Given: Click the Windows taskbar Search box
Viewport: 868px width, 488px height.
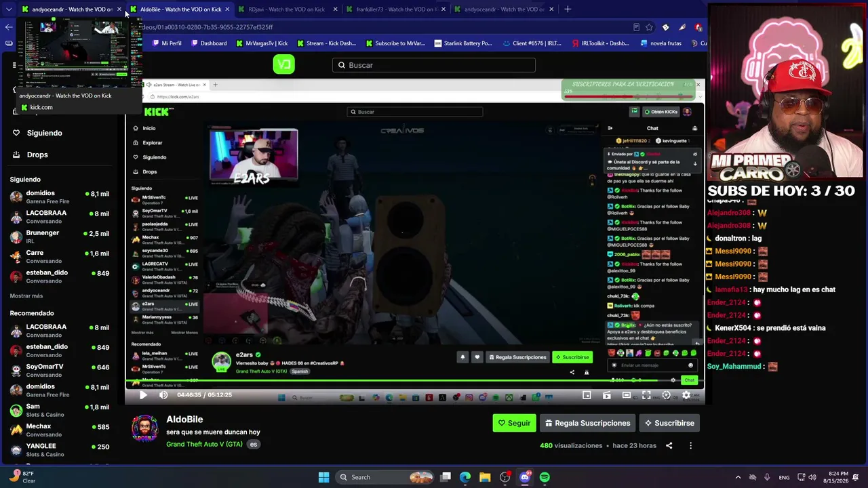Looking at the screenshot, I should [386, 477].
